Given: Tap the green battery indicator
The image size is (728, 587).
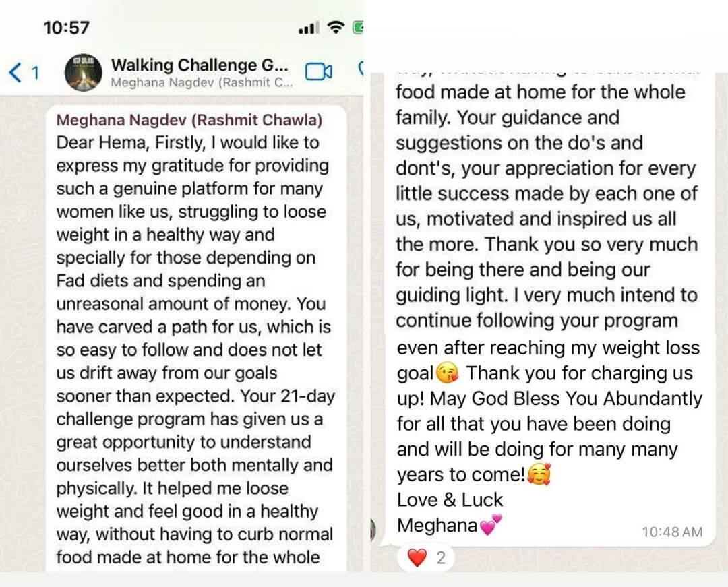Looking at the screenshot, I should tap(357, 28).
